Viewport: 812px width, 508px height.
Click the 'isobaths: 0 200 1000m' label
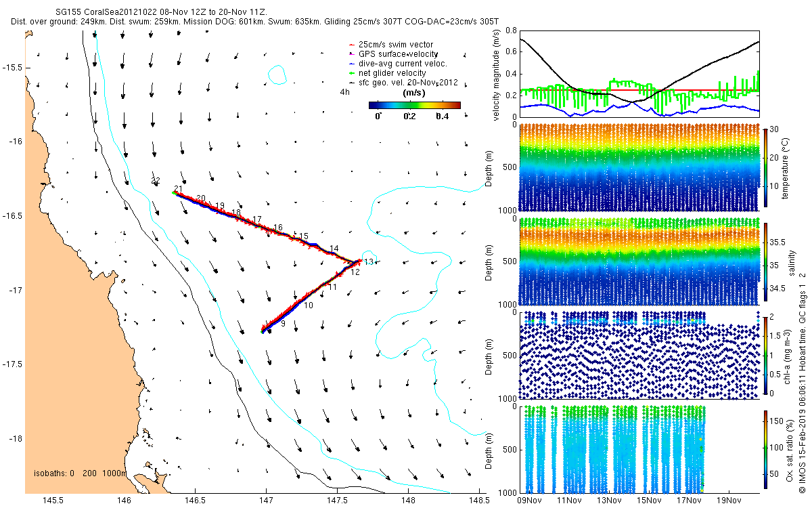pyautogui.click(x=80, y=473)
